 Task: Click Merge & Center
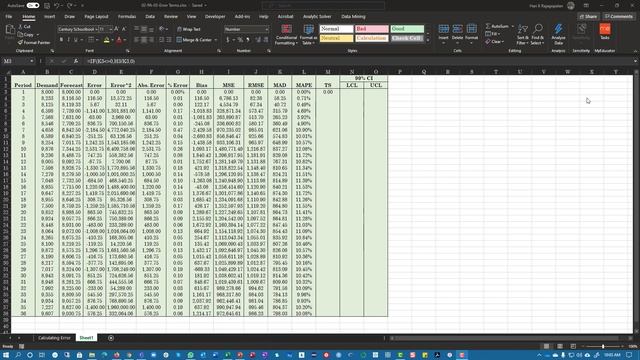(194, 40)
